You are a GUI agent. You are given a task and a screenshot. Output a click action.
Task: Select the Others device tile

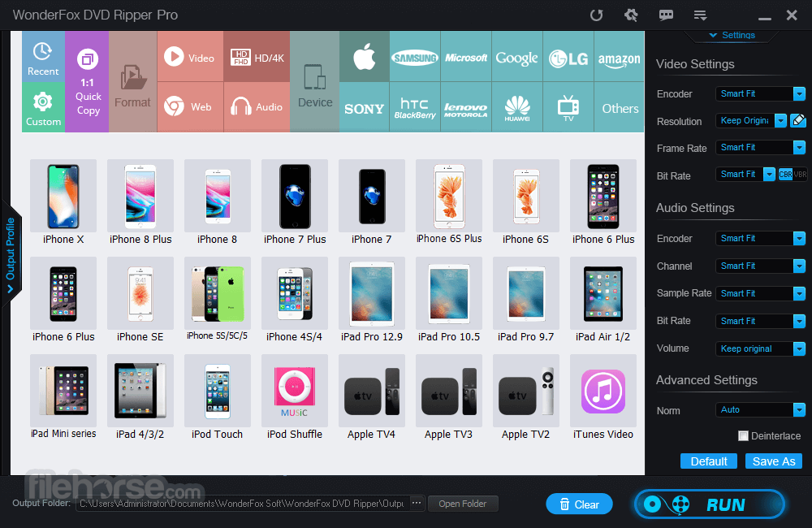[620, 107]
